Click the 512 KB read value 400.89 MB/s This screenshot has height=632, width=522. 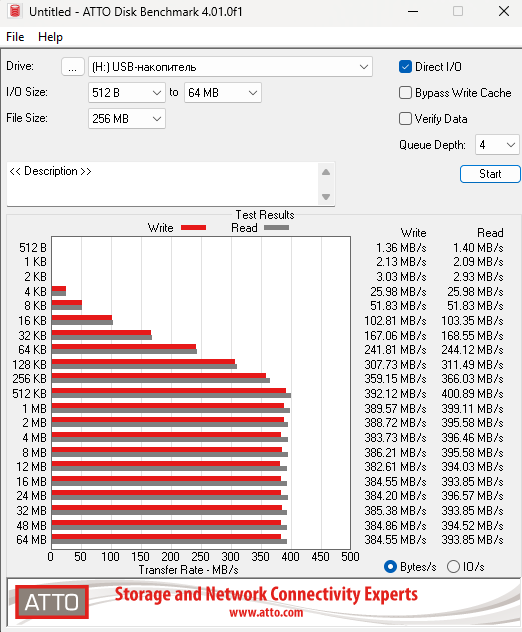click(x=472, y=394)
